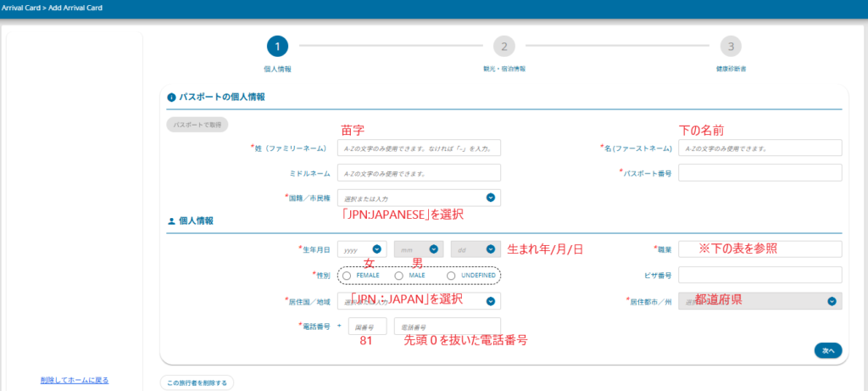
Task: Click the step 2 circle icon
Action: coord(504,47)
